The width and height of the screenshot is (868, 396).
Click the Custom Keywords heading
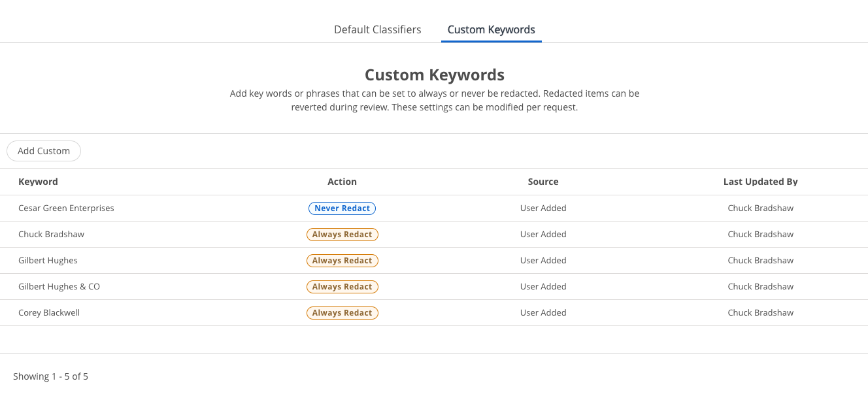[x=434, y=74]
